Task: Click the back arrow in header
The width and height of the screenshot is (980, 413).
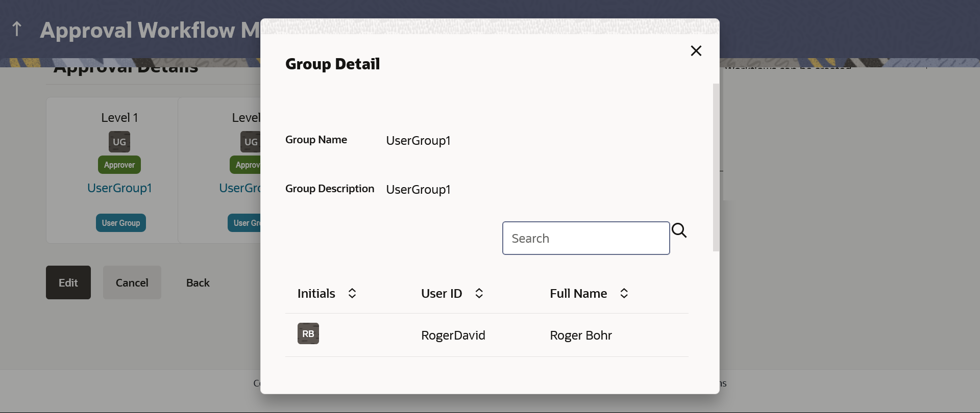Action: 17,29
